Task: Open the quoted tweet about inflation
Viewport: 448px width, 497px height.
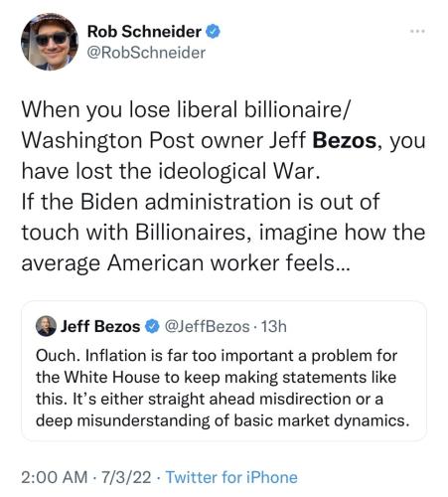Action: (224, 371)
